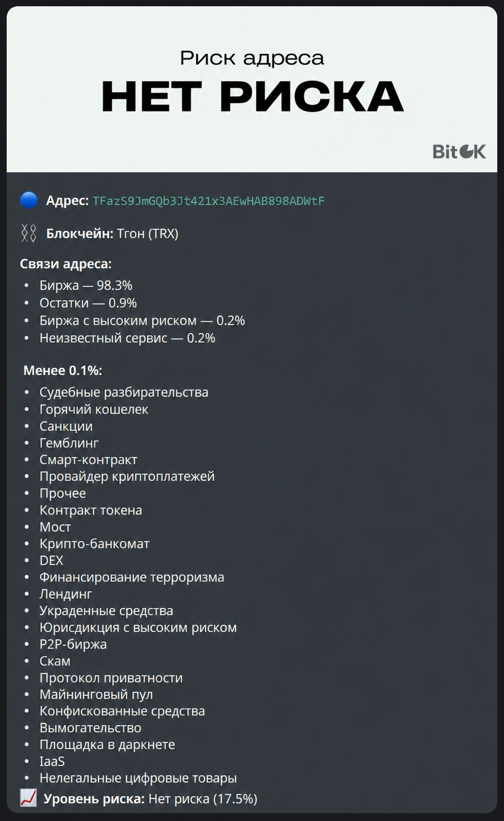Copy the TRX address TFazS9JmGQb3Jt...
The image size is (504, 821).
(209, 201)
